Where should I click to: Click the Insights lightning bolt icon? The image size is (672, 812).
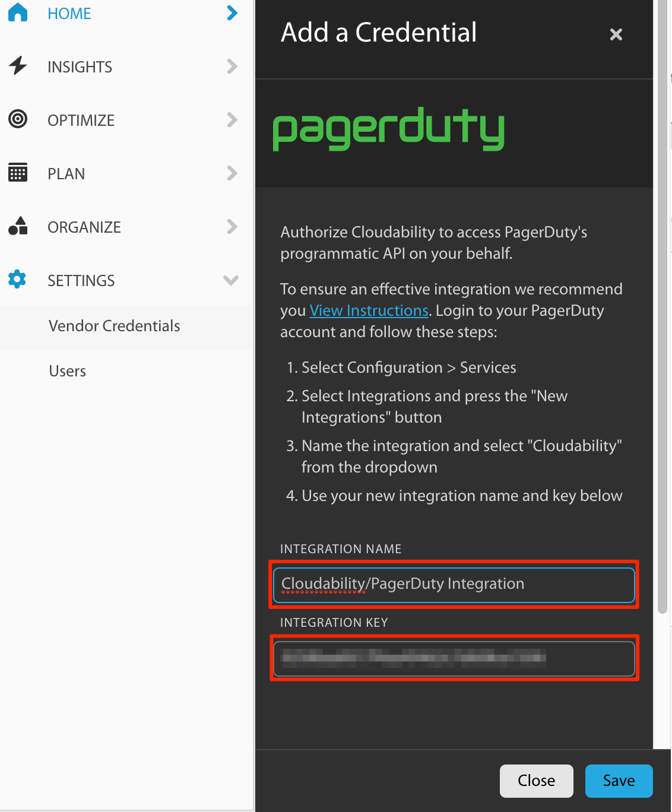pyautogui.click(x=18, y=66)
